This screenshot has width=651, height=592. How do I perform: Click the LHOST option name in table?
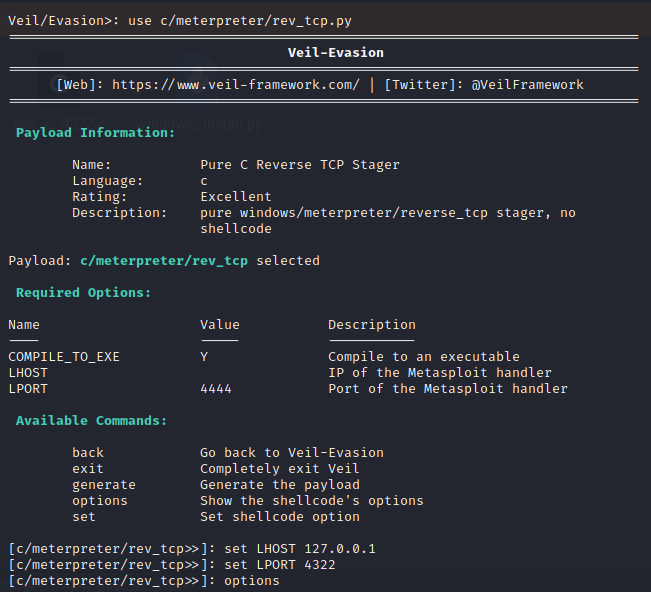coord(28,373)
